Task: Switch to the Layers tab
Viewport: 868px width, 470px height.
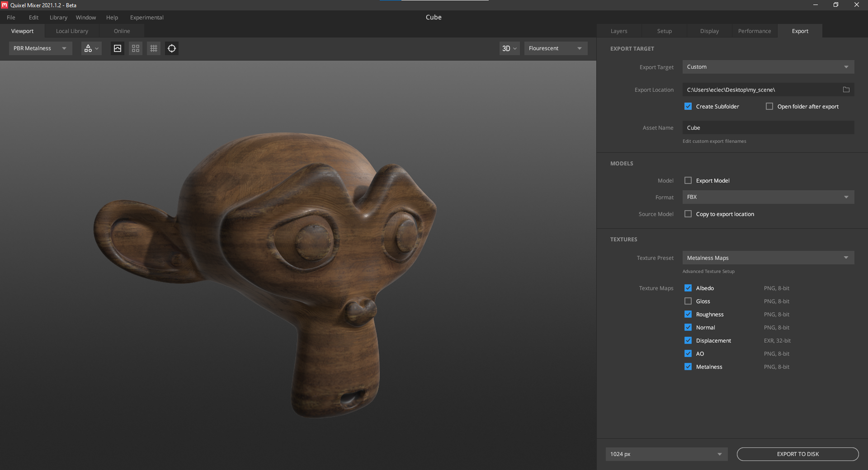Action: click(x=618, y=31)
